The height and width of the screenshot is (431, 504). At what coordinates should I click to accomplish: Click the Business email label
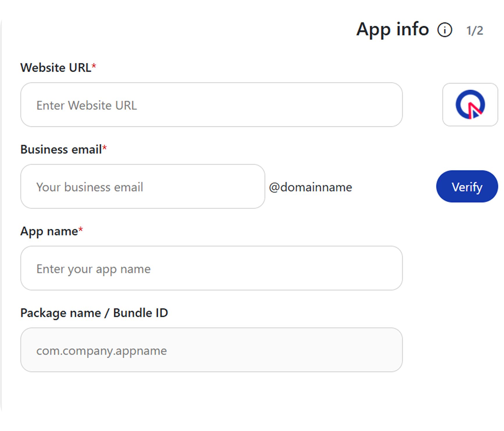click(61, 150)
